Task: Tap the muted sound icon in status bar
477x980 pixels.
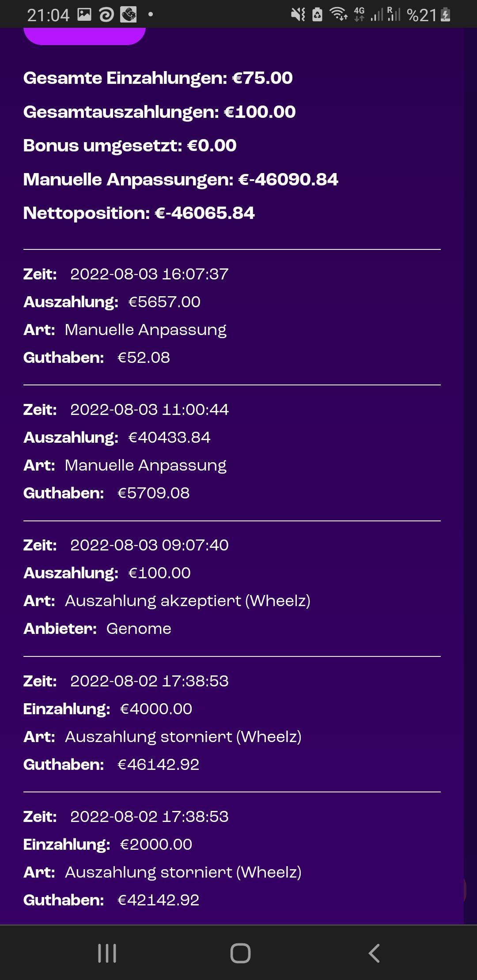Action: 298,15
